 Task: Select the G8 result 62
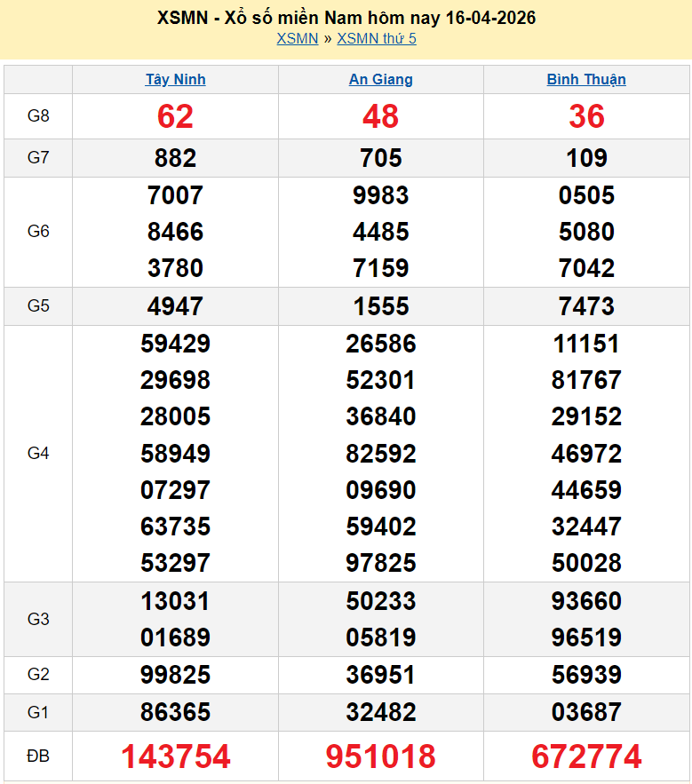[x=175, y=116]
